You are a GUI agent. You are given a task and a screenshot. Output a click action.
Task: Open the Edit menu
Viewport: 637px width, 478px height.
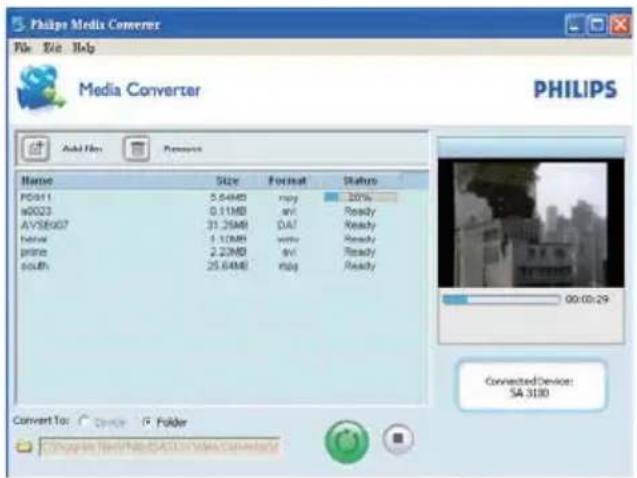click(52, 48)
